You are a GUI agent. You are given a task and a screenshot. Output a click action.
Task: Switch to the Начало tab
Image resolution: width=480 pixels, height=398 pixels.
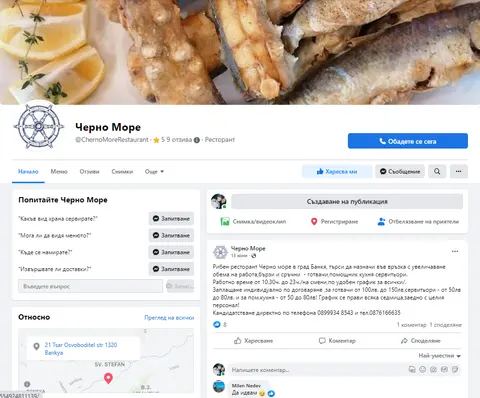click(28, 172)
